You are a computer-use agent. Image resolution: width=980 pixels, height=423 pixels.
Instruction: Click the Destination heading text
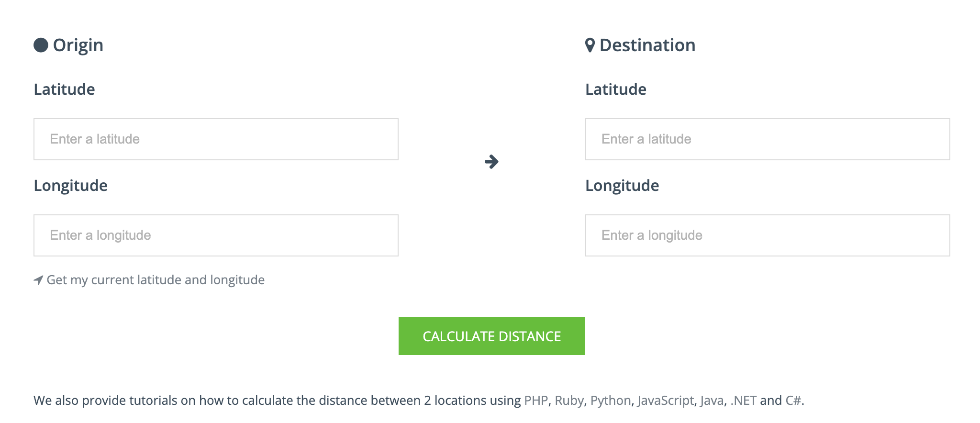647,45
